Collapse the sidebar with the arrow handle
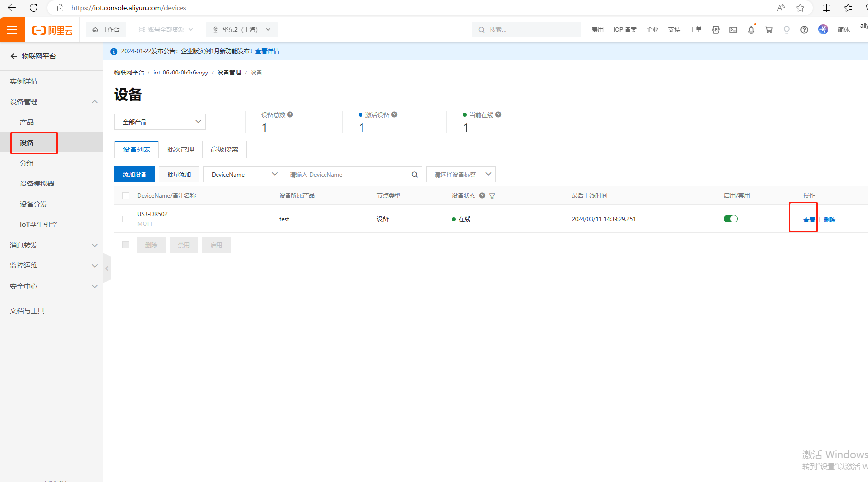 click(107, 268)
